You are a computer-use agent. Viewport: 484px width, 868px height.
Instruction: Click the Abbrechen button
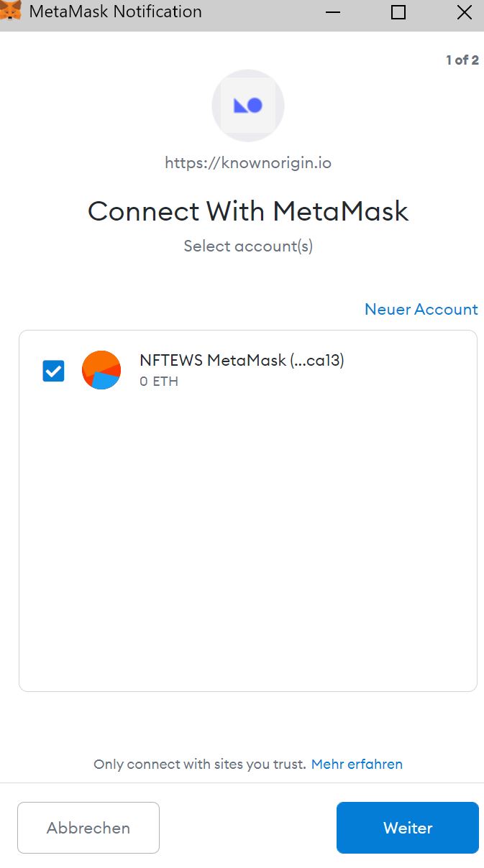[x=88, y=828]
